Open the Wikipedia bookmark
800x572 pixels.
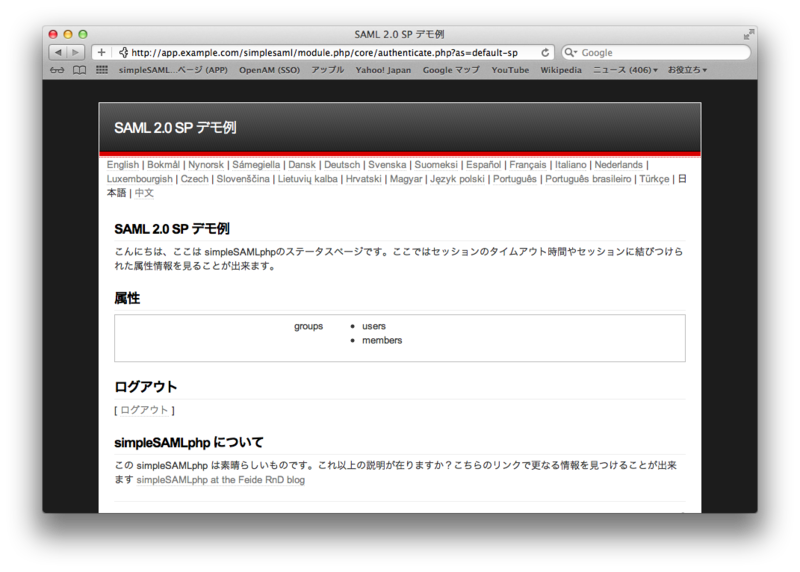[561, 70]
